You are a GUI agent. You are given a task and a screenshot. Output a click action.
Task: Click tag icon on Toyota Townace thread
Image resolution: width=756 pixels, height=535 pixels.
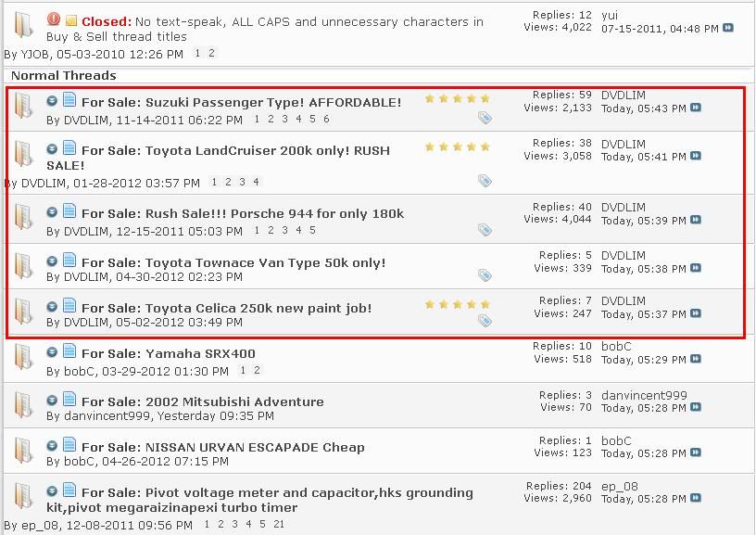[485, 275]
